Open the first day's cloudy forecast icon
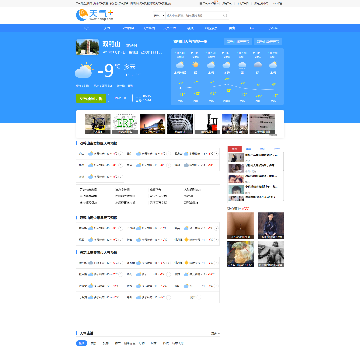The image size is (360, 360). tap(180, 64)
